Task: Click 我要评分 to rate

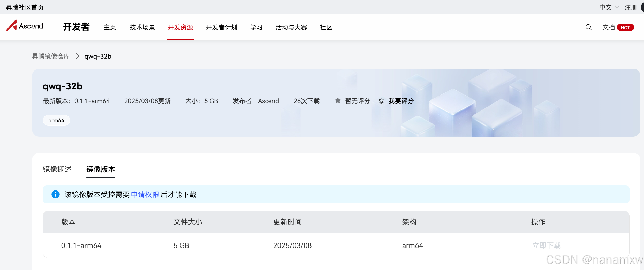Action: pos(401,101)
